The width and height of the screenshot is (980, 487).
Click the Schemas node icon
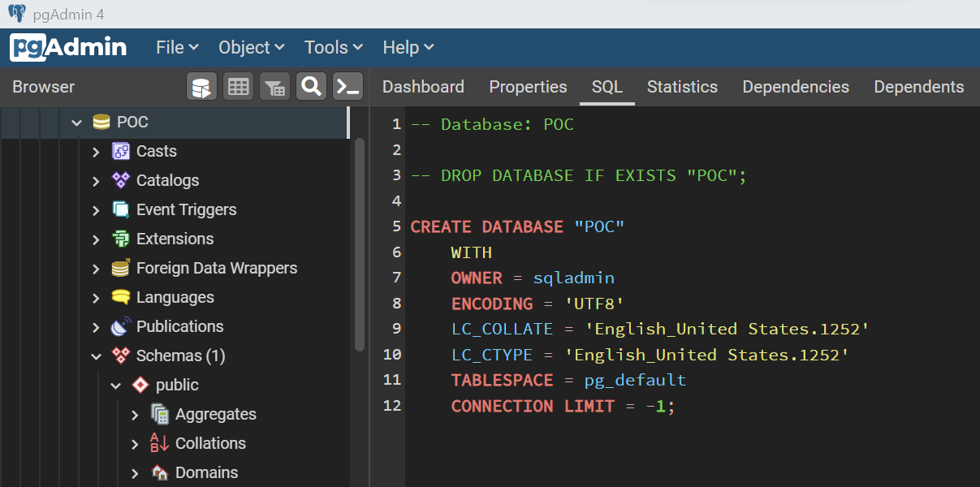pyautogui.click(x=121, y=356)
